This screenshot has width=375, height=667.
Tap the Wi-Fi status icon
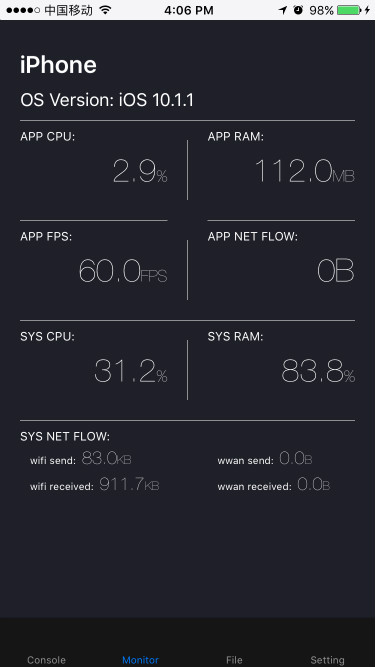point(105,10)
